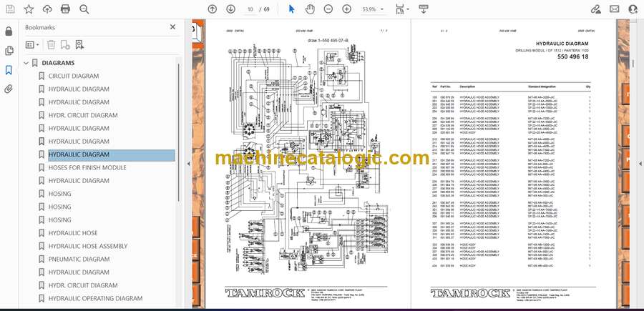Viewport: 644px width, 311px height.
Task: Open the bookmark options menu dropdown
Action: point(32,45)
